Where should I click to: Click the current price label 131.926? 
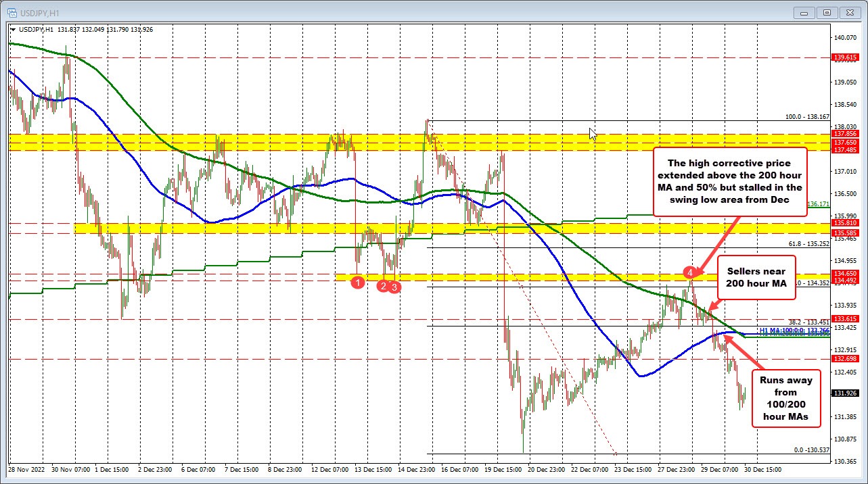(844, 393)
